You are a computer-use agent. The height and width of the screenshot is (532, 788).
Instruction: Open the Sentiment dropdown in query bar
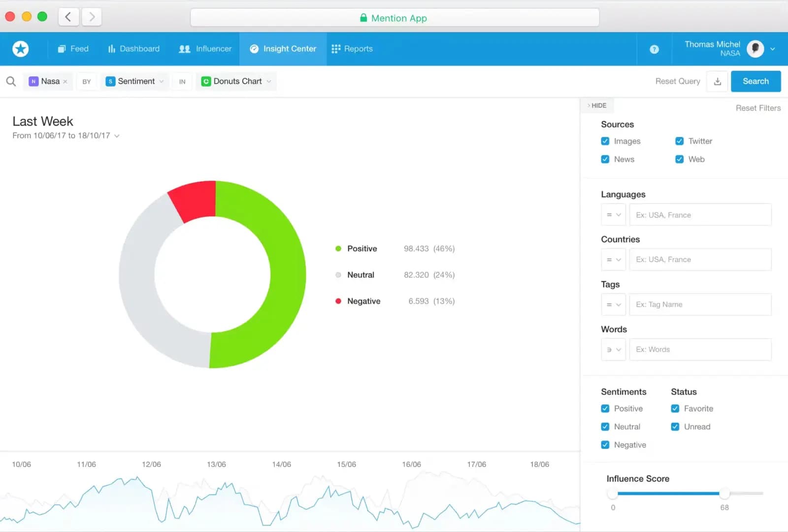click(x=163, y=81)
